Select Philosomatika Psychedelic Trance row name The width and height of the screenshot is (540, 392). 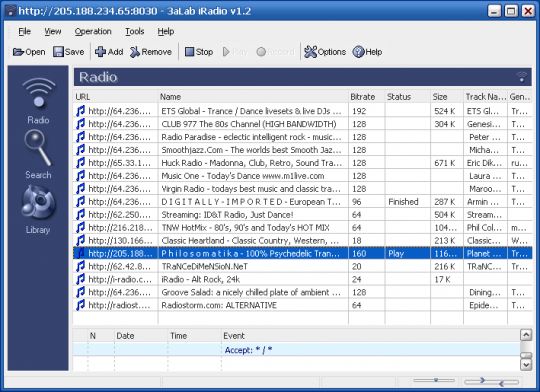pos(250,254)
